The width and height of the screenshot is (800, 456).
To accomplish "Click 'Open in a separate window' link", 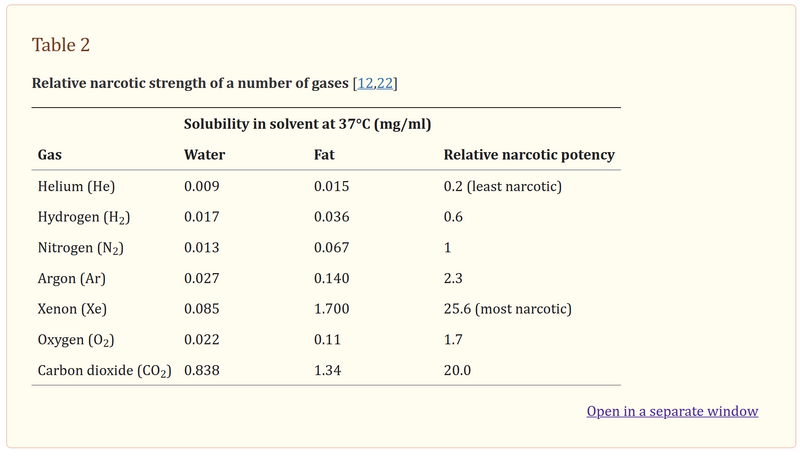I will click(672, 411).
